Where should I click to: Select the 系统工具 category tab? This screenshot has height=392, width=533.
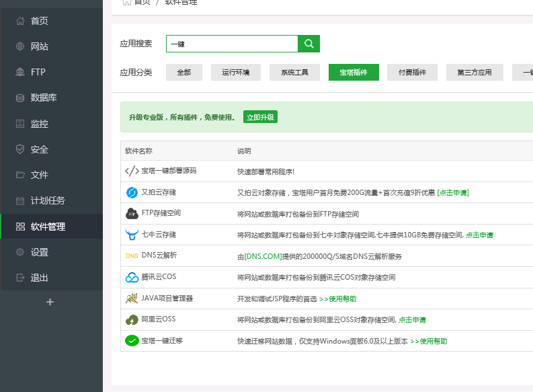pos(294,72)
